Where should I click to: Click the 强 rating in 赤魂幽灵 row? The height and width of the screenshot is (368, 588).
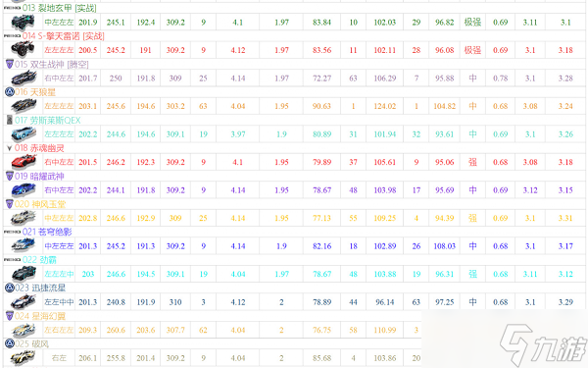pyautogui.click(x=472, y=162)
